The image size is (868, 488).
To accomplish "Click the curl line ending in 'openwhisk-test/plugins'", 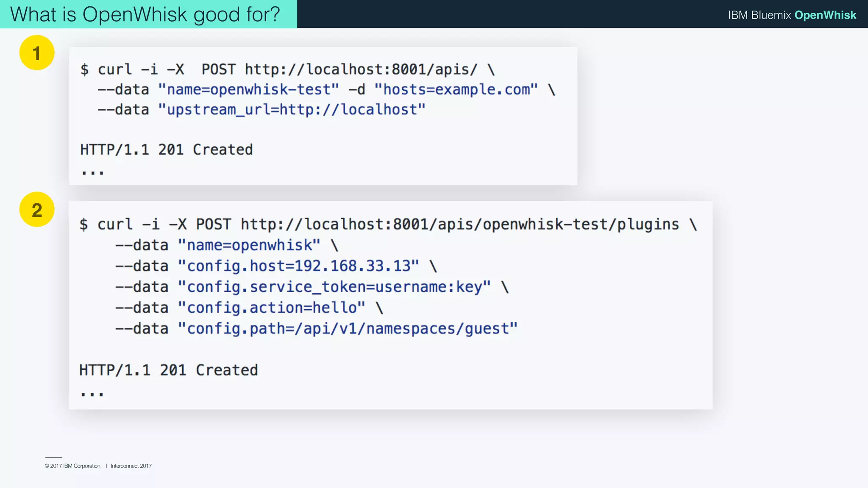I will click(x=388, y=224).
